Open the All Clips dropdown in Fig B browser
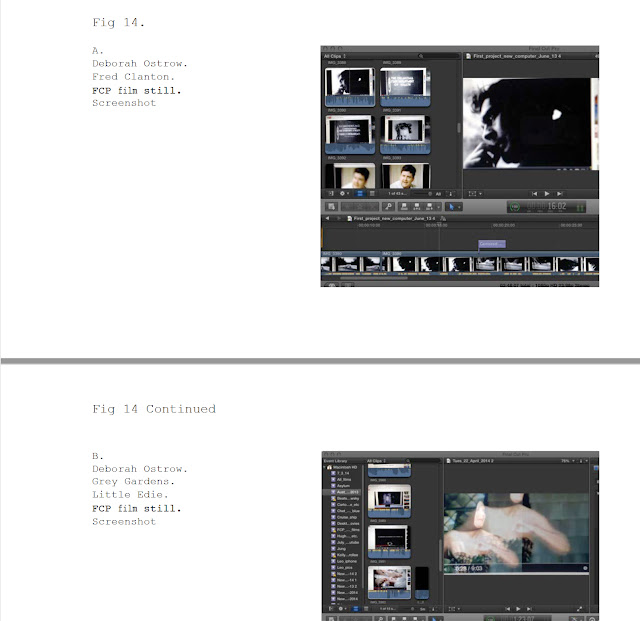The height and width of the screenshot is (621, 640). [377, 461]
